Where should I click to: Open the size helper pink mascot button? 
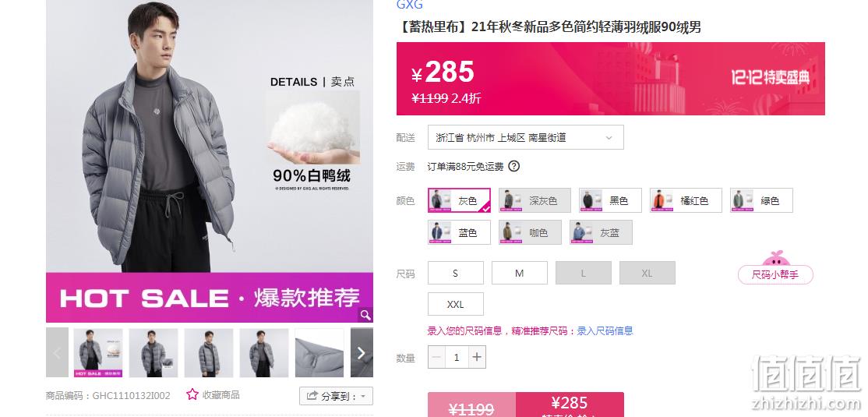click(775, 268)
